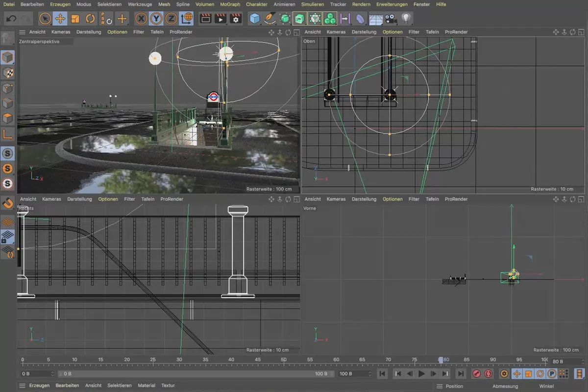The width and height of the screenshot is (588, 392).
Task: Click the 0 B start frame field
Action: (x=36, y=374)
